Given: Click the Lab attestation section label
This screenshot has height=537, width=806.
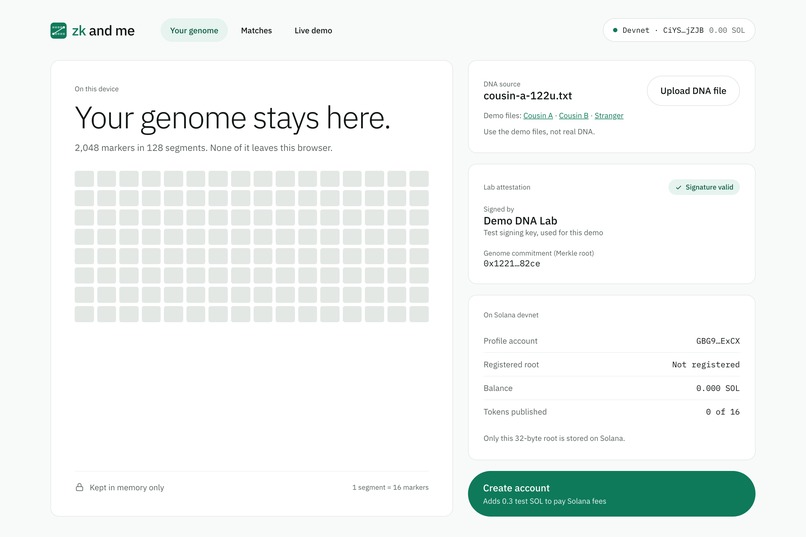Looking at the screenshot, I should (507, 188).
